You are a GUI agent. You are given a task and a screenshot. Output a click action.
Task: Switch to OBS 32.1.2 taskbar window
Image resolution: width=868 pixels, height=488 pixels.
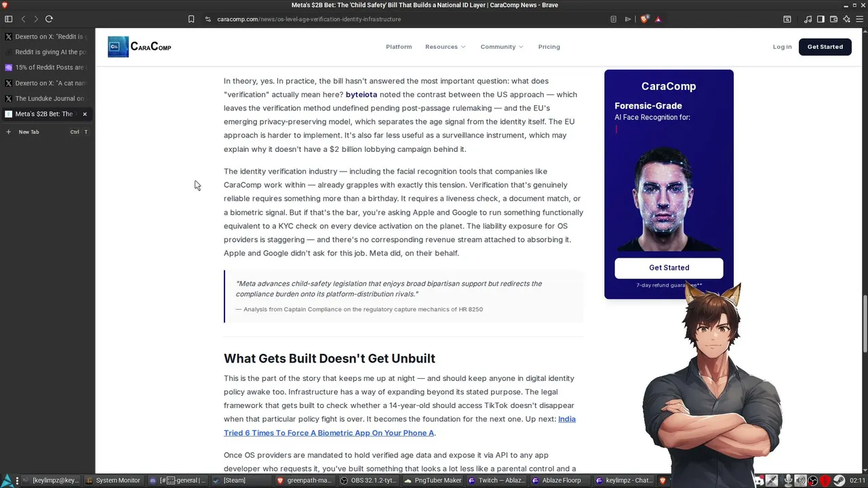pos(368,481)
